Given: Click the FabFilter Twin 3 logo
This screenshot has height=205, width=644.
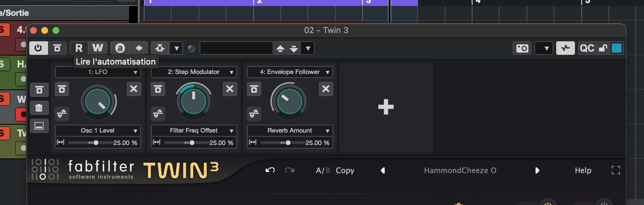Looking at the screenshot, I should click(125, 170).
